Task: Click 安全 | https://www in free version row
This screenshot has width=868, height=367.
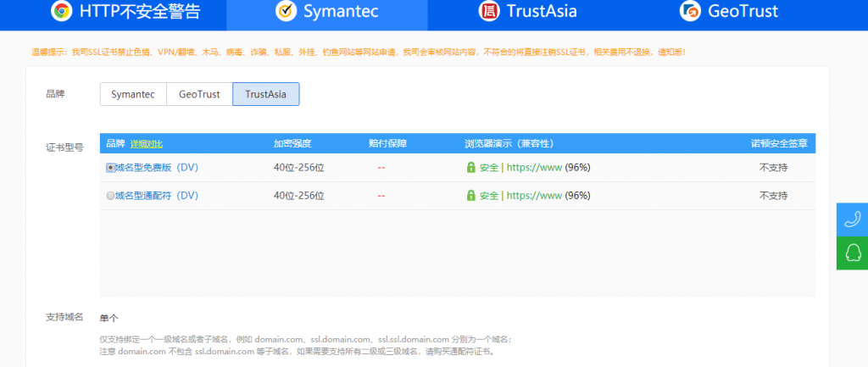Action: tap(521, 167)
